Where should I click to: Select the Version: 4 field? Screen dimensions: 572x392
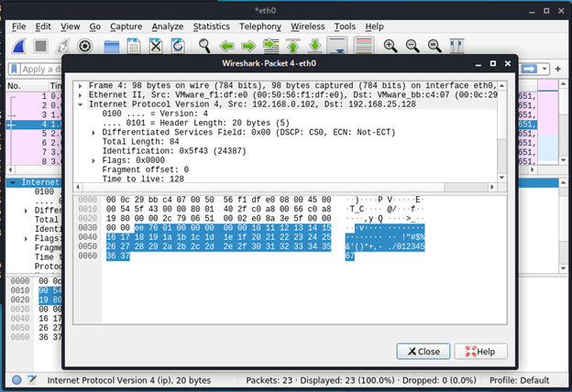tap(155, 114)
